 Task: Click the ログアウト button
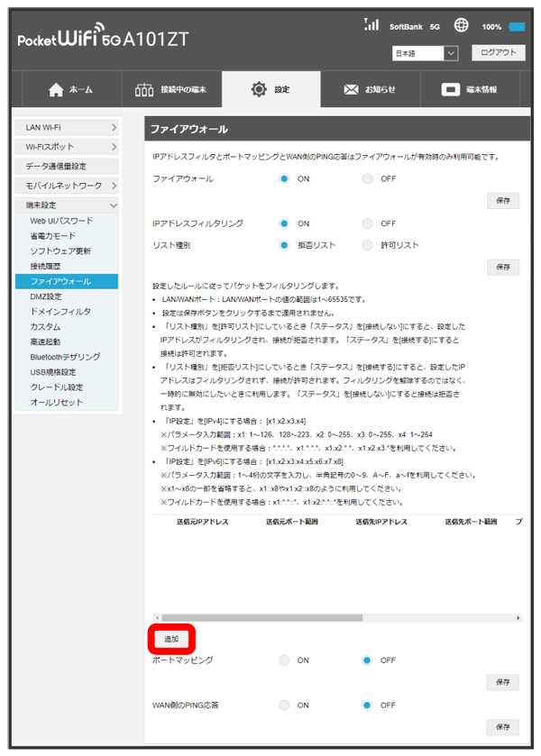tap(497, 53)
